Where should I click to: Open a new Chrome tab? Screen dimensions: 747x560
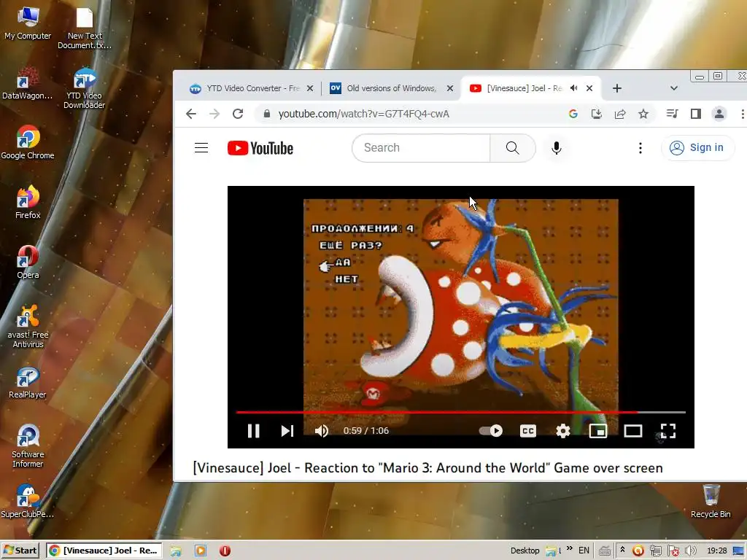click(x=617, y=88)
